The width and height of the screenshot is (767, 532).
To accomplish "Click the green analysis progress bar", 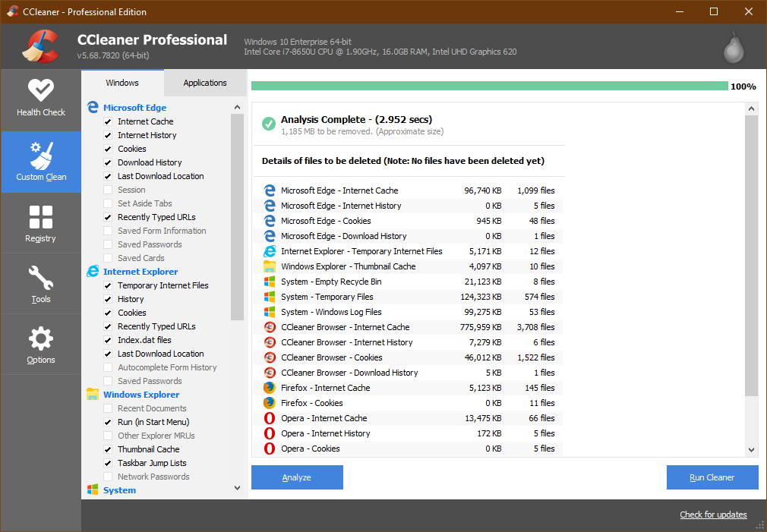I will 489,87.
